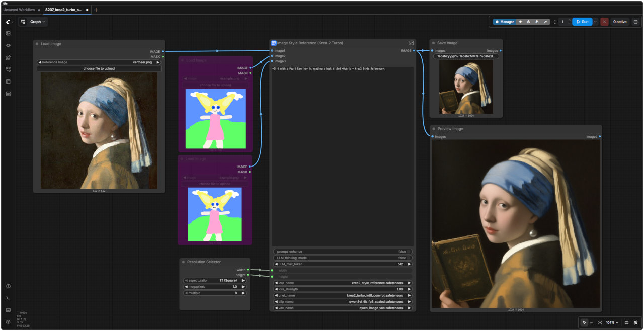
Task: Click the prompt text area in the Image Style Reference node
Action: (x=343, y=156)
